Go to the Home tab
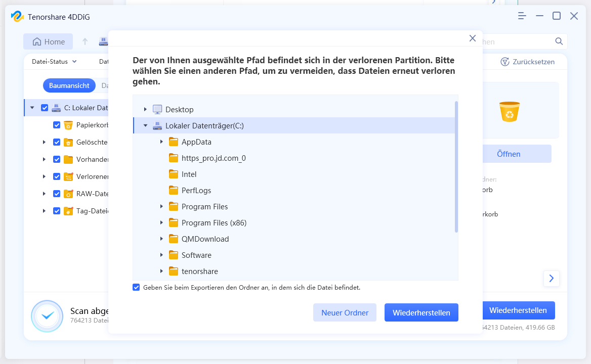Screen dimensions: 591x364 (x=48, y=41)
